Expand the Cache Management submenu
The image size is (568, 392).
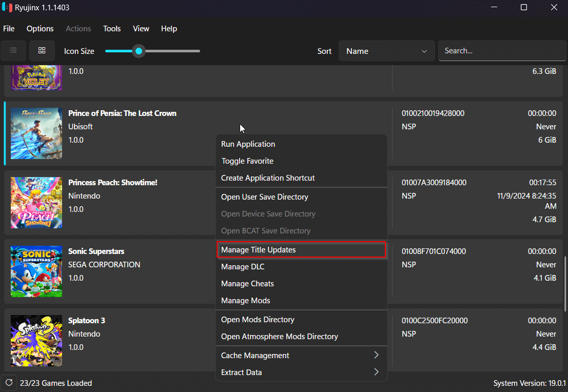click(301, 356)
